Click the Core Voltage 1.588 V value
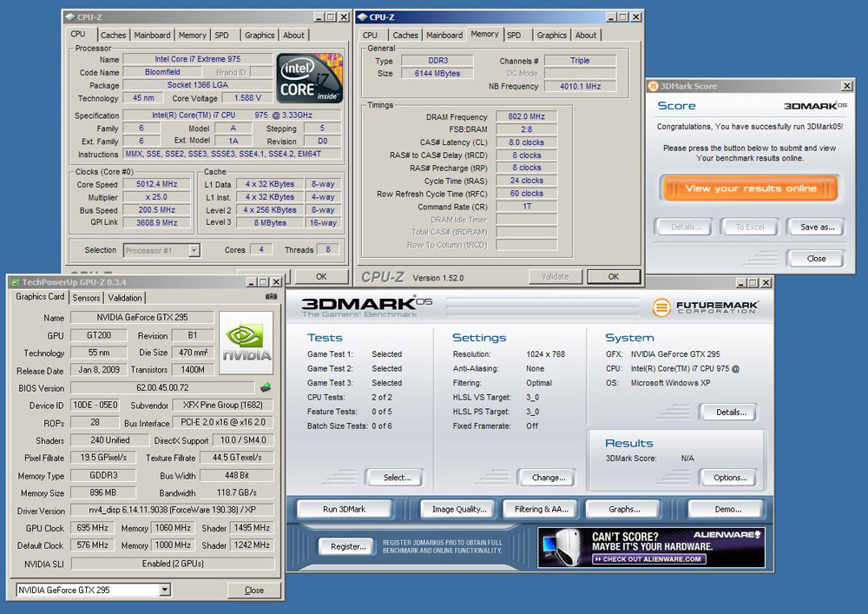The height and width of the screenshot is (614, 868). pyautogui.click(x=247, y=98)
